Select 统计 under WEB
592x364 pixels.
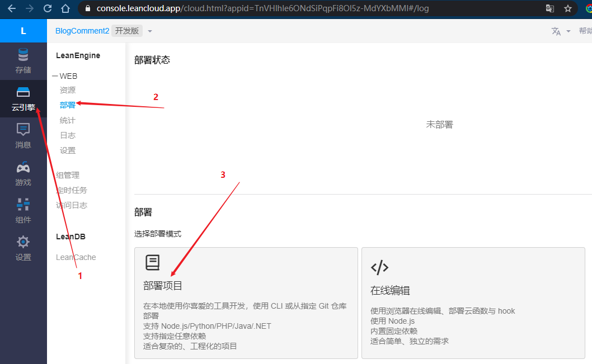(68, 120)
